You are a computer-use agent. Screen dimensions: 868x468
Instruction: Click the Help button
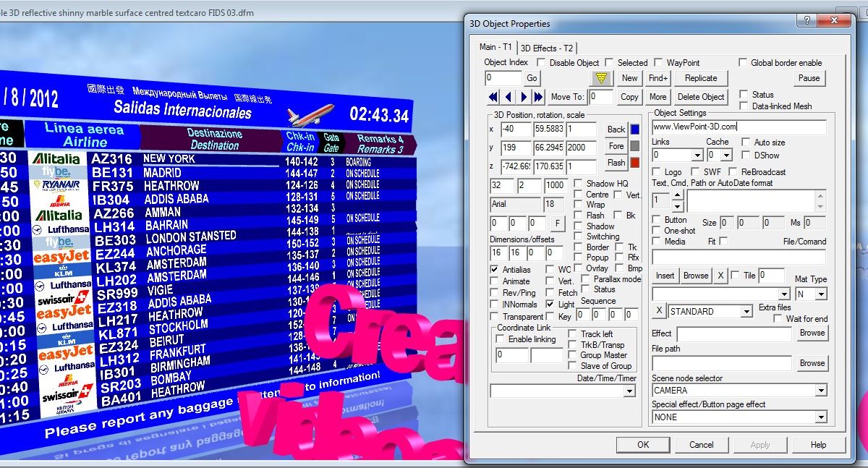pos(819,445)
